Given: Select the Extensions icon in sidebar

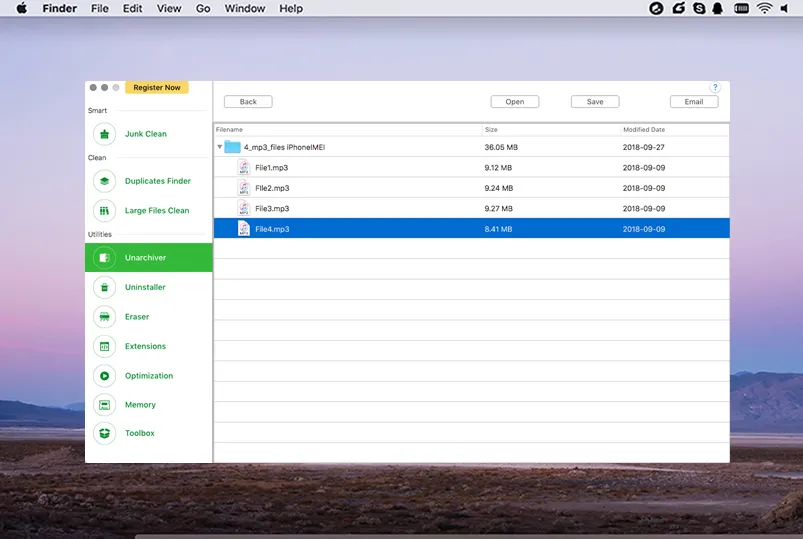Looking at the screenshot, I should pos(104,346).
